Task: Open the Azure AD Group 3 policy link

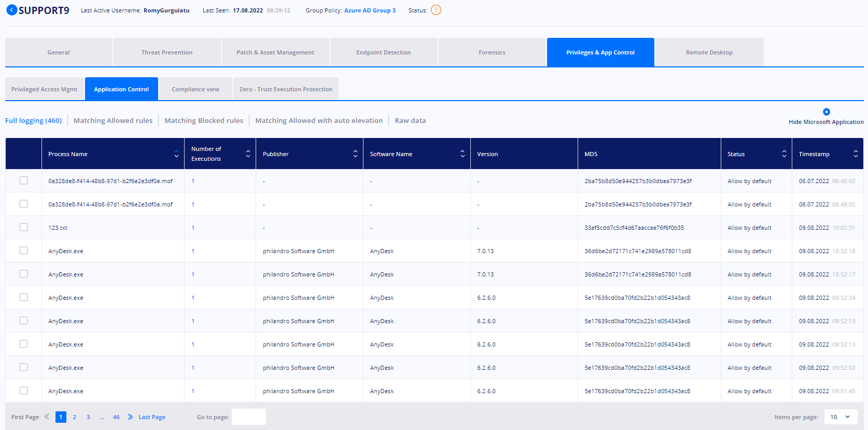Action: pyautogui.click(x=370, y=10)
